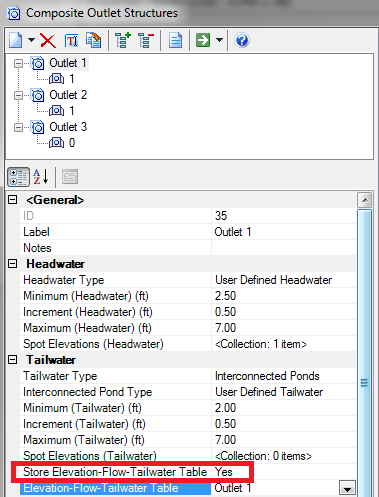The image size is (379, 497).
Task: Select Outlet 1 in the tree
Action: [68, 63]
